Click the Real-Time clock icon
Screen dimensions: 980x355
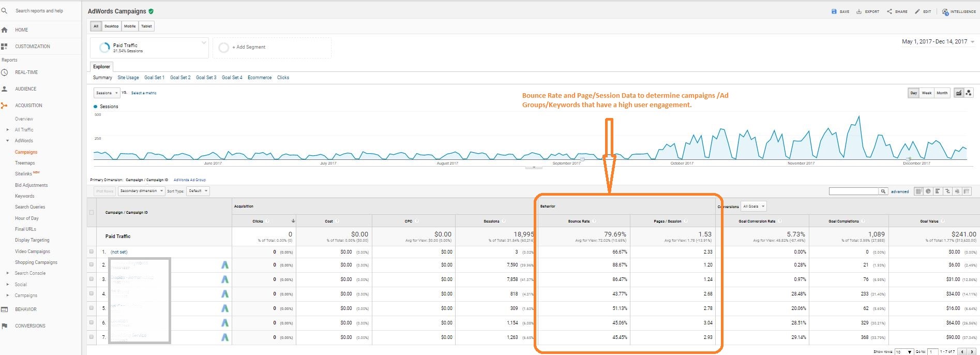[4, 72]
